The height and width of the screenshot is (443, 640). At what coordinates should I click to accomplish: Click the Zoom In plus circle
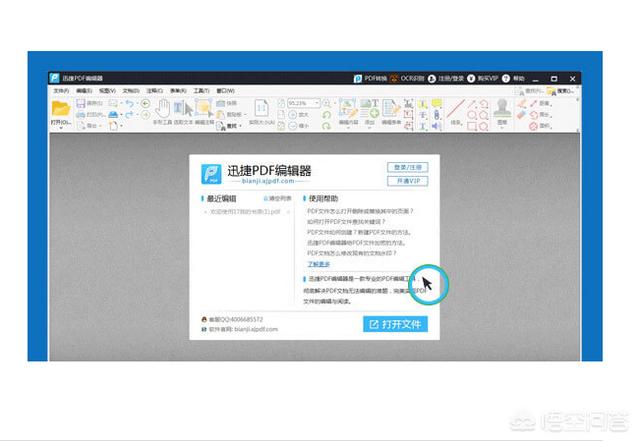(x=293, y=115)
